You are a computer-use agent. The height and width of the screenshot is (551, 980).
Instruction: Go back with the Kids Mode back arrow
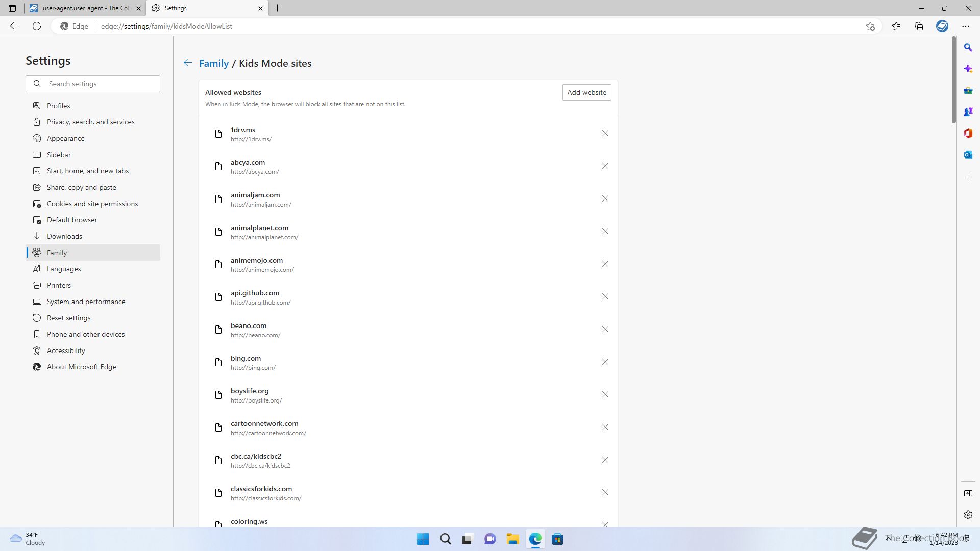pos(188,63)
